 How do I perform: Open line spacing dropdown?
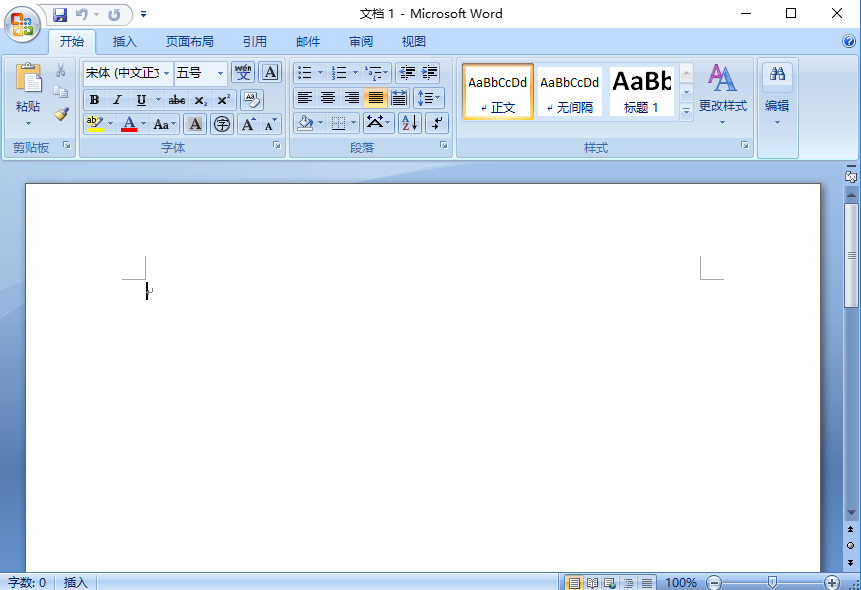pyautogui.click(x=429, y=98)
